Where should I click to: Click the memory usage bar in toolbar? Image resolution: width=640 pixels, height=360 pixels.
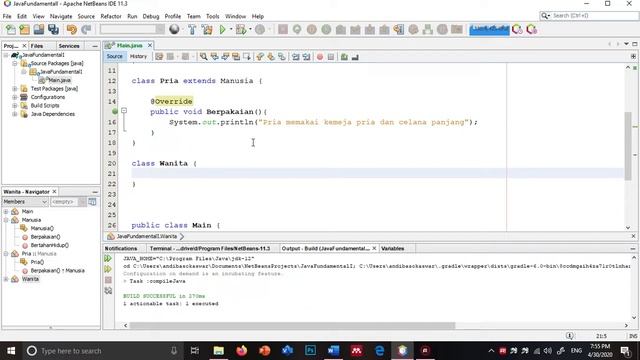click(489, 29)
